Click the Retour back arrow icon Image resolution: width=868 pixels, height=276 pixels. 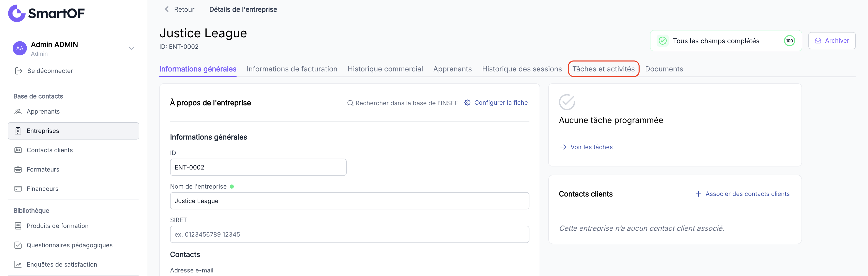tap(166, 9)
